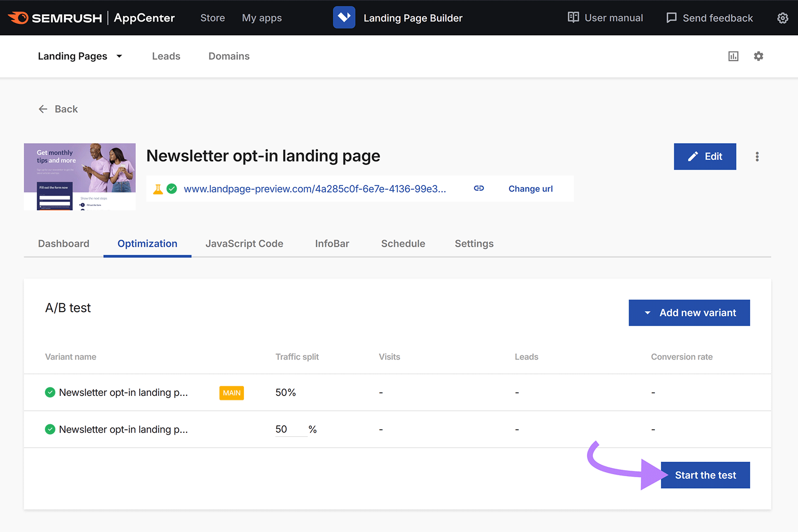Click the green status check on MAIN variant
Screen dimensions: 798x532
pyautogui.click(x=49, y=392)
